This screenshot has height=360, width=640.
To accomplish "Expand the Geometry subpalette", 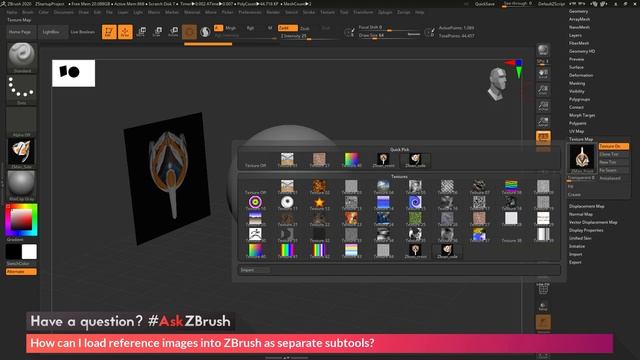I will tap(578, 11).
